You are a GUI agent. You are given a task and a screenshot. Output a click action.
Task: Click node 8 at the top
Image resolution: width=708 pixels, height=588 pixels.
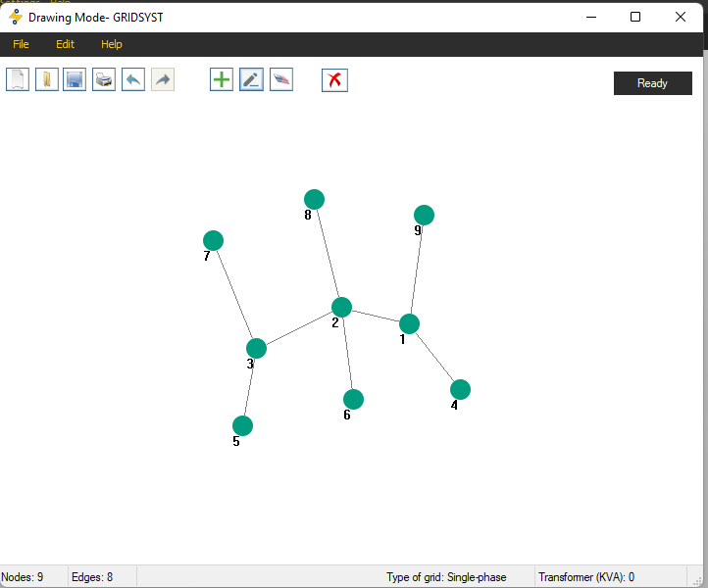314,199
